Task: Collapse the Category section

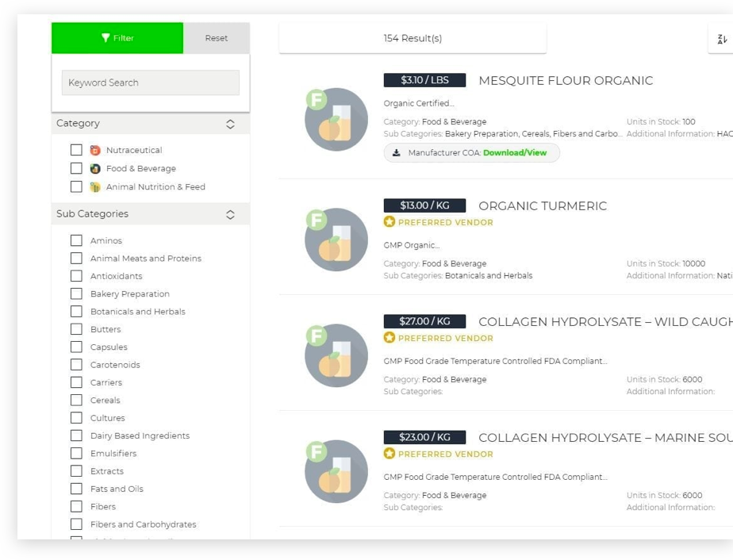Action: click(230, 124)
